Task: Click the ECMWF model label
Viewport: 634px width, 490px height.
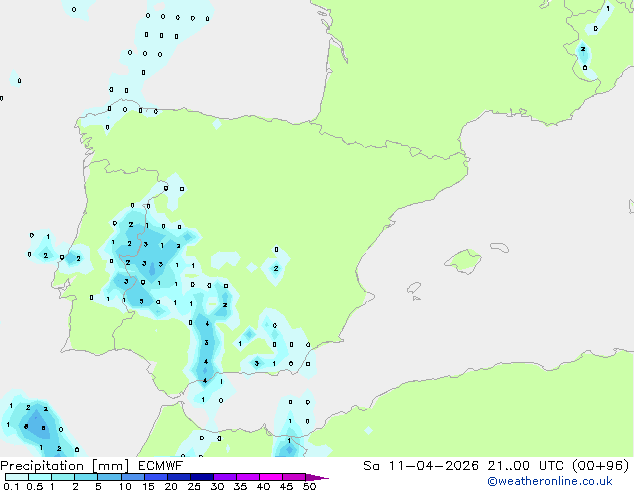Action: (x=161, y=466)
